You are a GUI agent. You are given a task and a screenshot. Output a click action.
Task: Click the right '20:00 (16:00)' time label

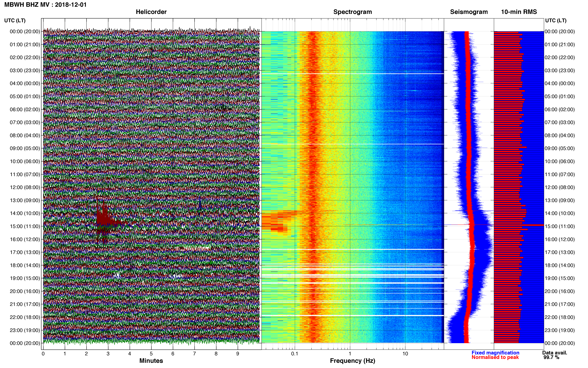[x=560, y=291]
